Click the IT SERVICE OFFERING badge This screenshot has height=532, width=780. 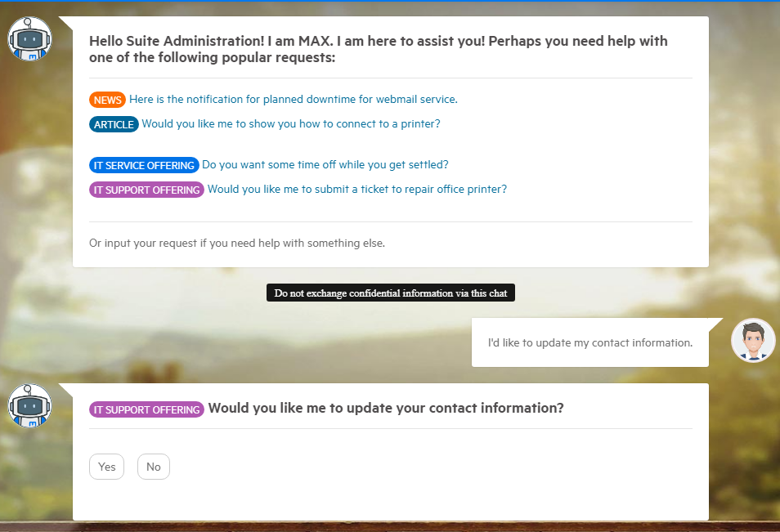(144, 165)
